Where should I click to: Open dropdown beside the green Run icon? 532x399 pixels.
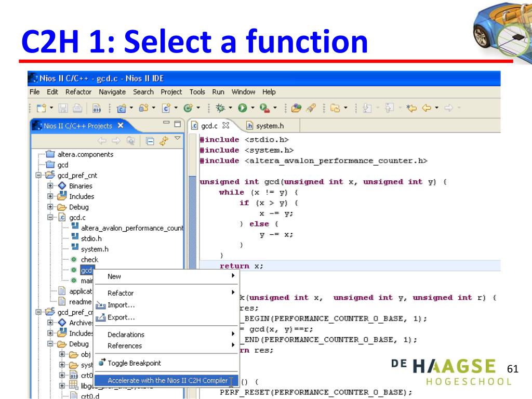pyautogui.click(x=252, y=108)
